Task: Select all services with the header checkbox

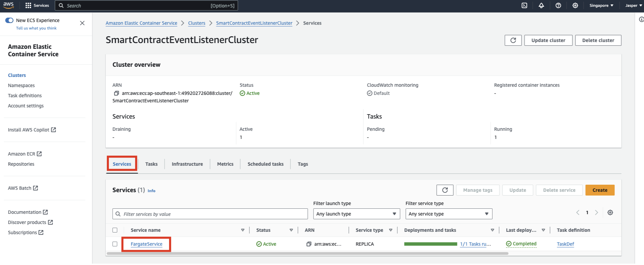Action: coord(115,230)
